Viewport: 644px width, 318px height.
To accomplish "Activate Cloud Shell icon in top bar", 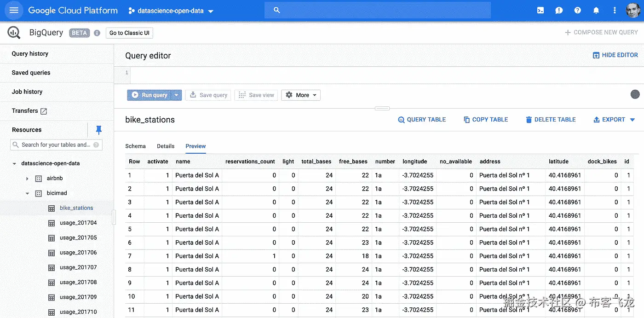I will pos(540,10).
